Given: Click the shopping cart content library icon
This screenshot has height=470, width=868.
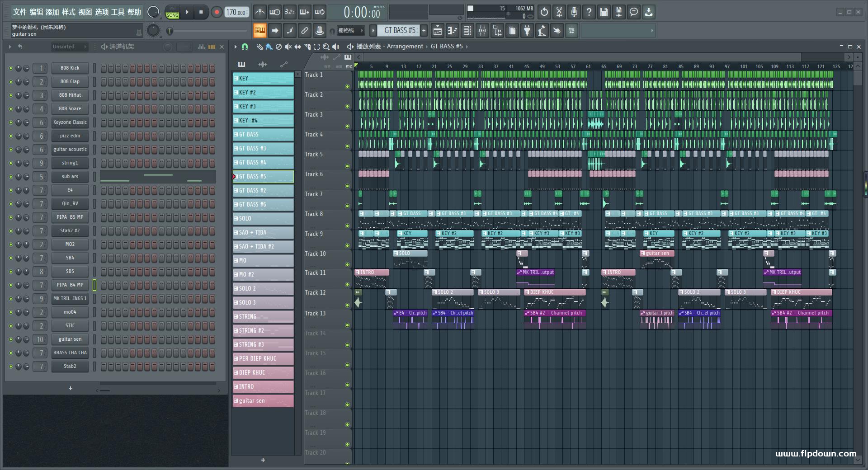Looking at the screenshot, I should pyautogui.click(x=572, y=31).
